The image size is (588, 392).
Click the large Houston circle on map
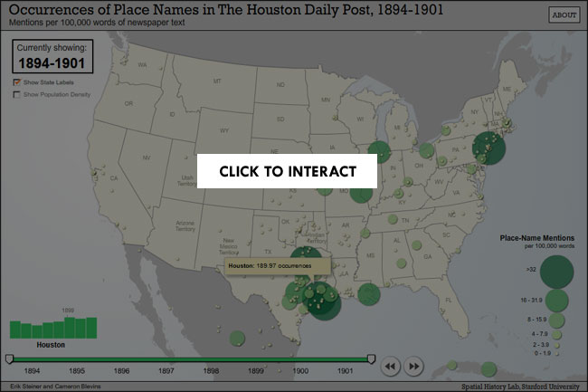pyautogui.click(x=321, y=301)
